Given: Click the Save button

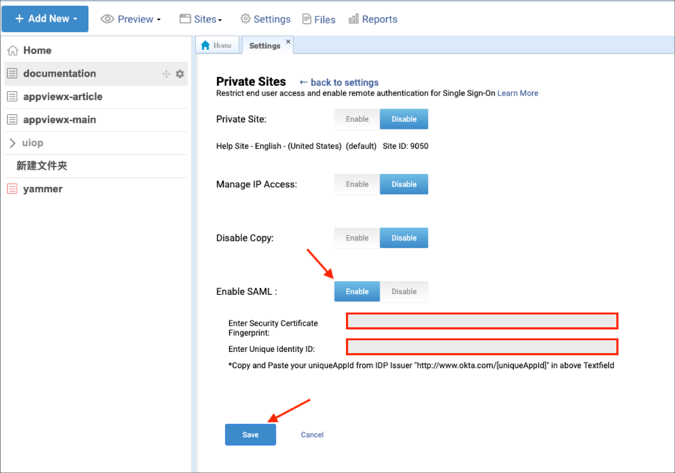Looking at the screenshot, I should click(250, 434).
